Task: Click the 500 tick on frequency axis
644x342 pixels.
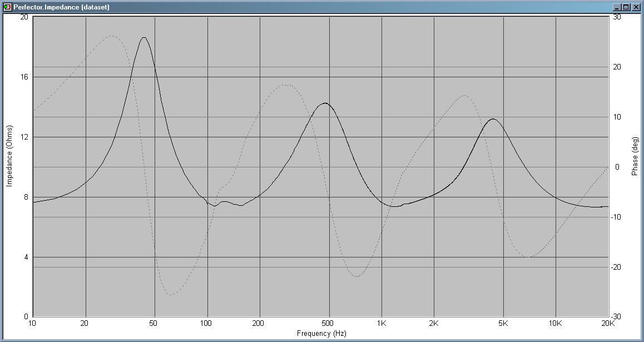Action: tap(328, 323)
